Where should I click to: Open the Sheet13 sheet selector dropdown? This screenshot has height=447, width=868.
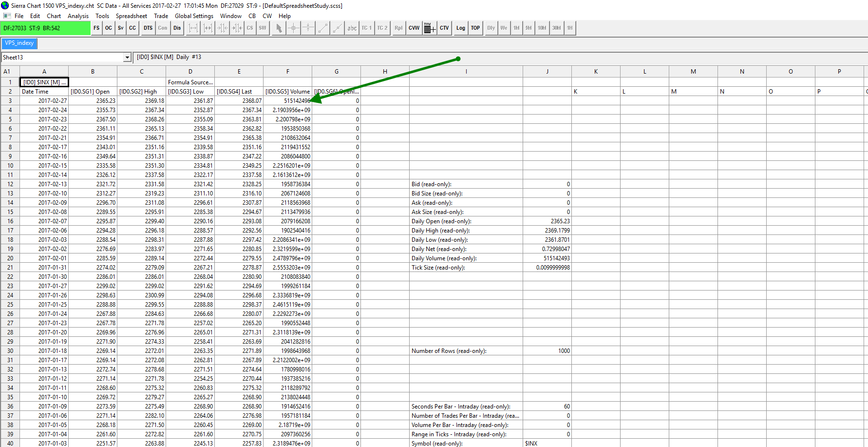pos(127,58)
